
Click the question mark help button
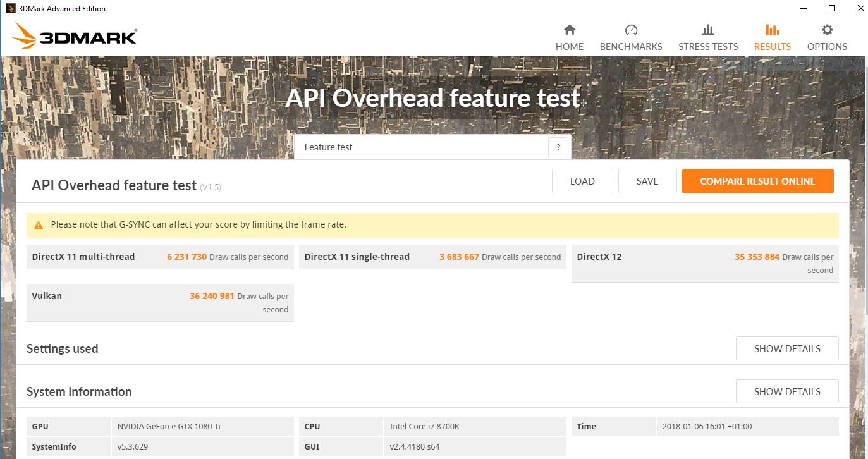pyautogui.click(x=558, y=147)
